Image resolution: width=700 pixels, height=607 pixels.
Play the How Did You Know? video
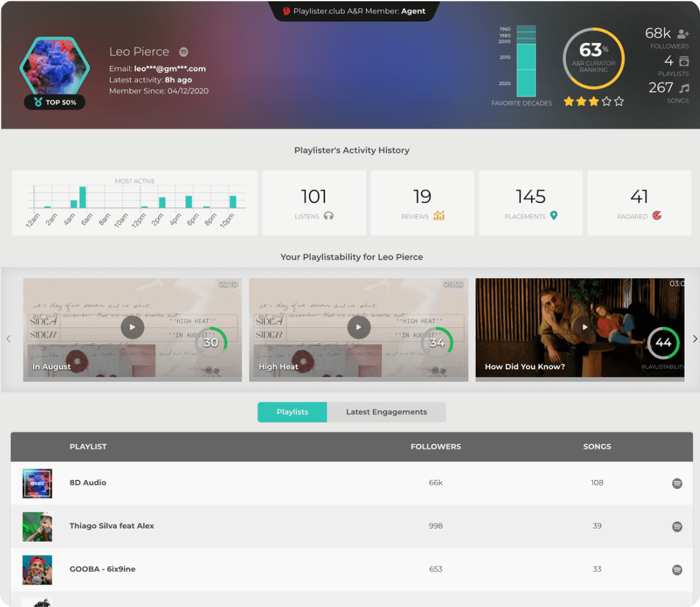point(584,327)
